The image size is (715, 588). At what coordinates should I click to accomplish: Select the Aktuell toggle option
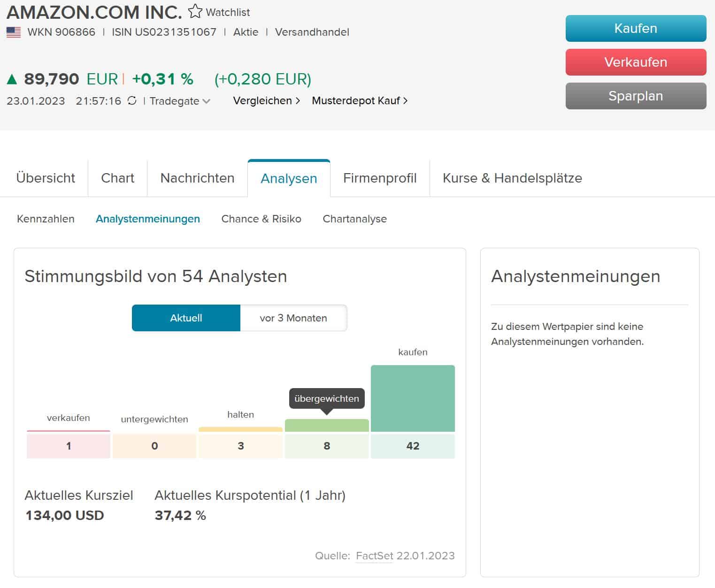[186, 318]
